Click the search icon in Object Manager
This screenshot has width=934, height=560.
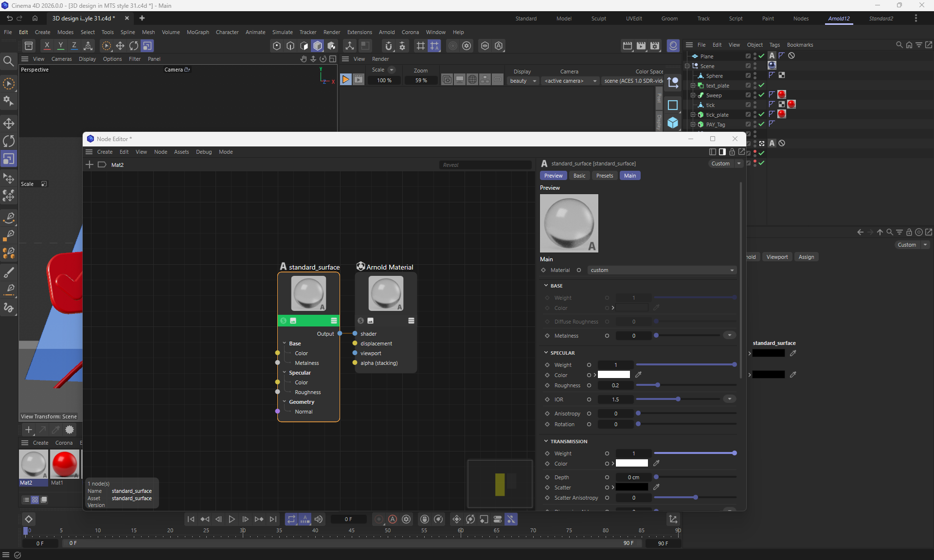pyautogui.click(x=899, y=45)
